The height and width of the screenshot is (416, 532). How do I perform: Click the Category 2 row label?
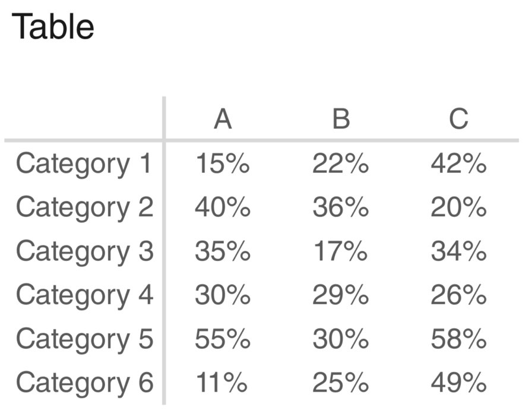click(84, 208)
